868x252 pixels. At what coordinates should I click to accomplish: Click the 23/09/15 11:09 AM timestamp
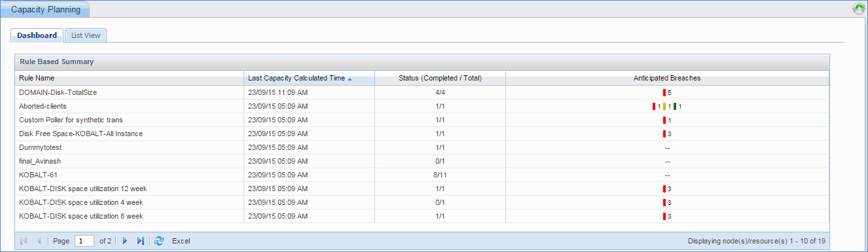click(278, 92)
